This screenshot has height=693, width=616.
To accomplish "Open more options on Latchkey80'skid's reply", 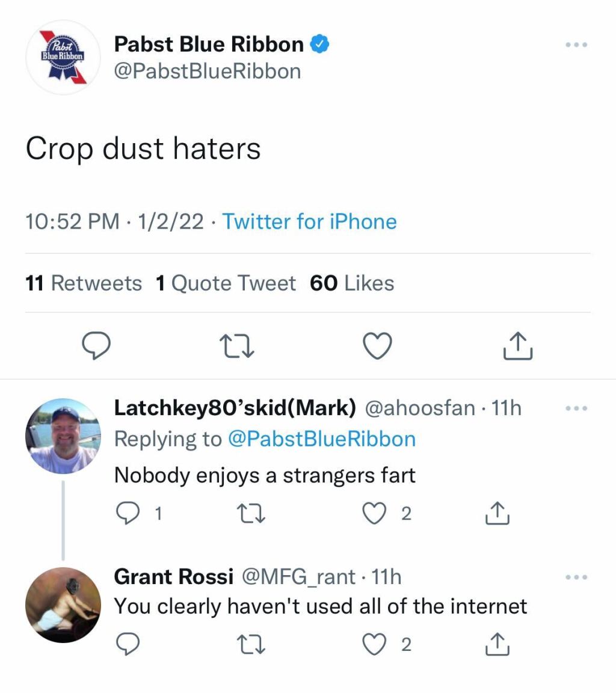I will [x=576, y=408].
